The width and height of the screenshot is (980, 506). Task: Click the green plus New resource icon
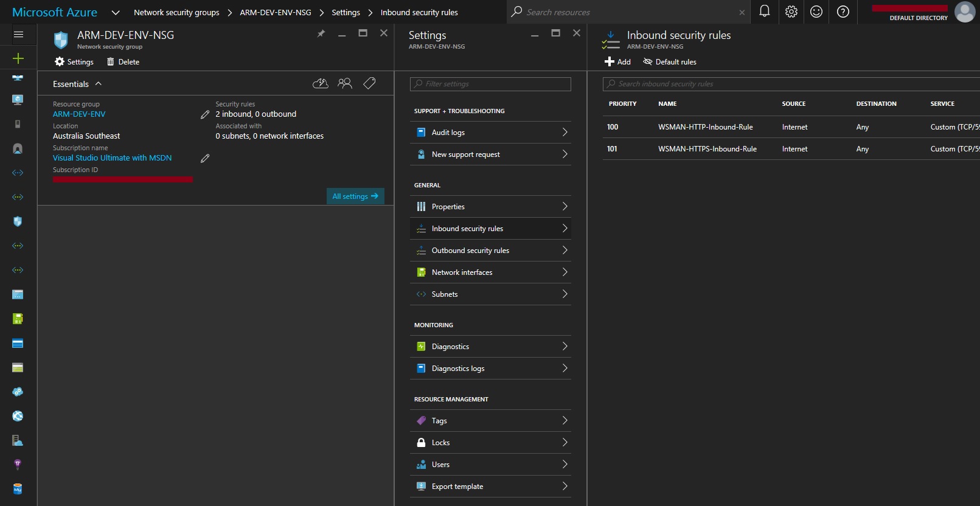click(18, 58)
